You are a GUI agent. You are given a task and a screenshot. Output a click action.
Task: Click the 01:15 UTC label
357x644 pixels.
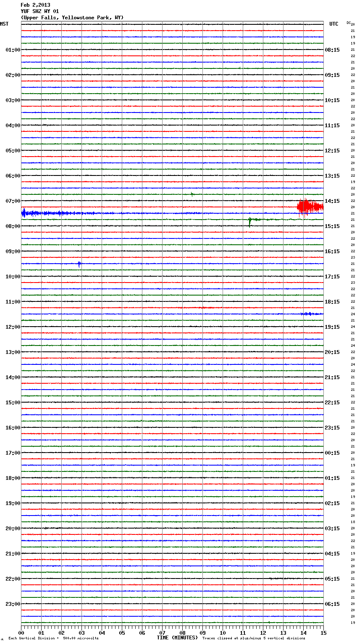(332, 478)
